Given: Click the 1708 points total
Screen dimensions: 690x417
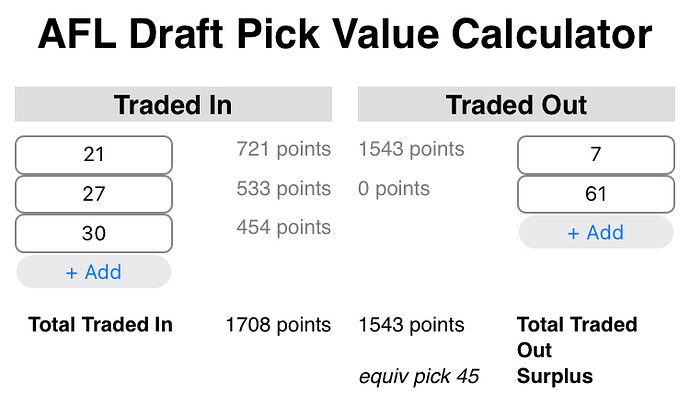Looking at the screenshot, I should 277,325.
